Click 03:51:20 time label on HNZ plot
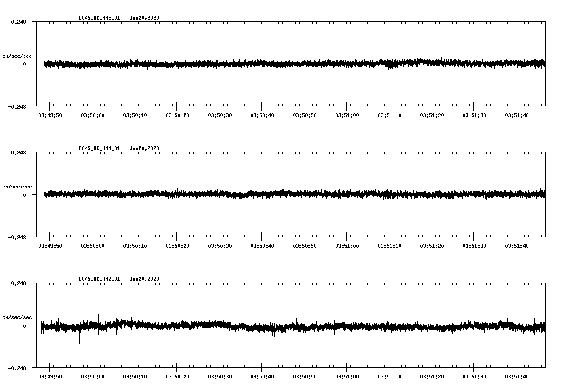The width and height of the screenshot is (576, 392). point(432,377)
